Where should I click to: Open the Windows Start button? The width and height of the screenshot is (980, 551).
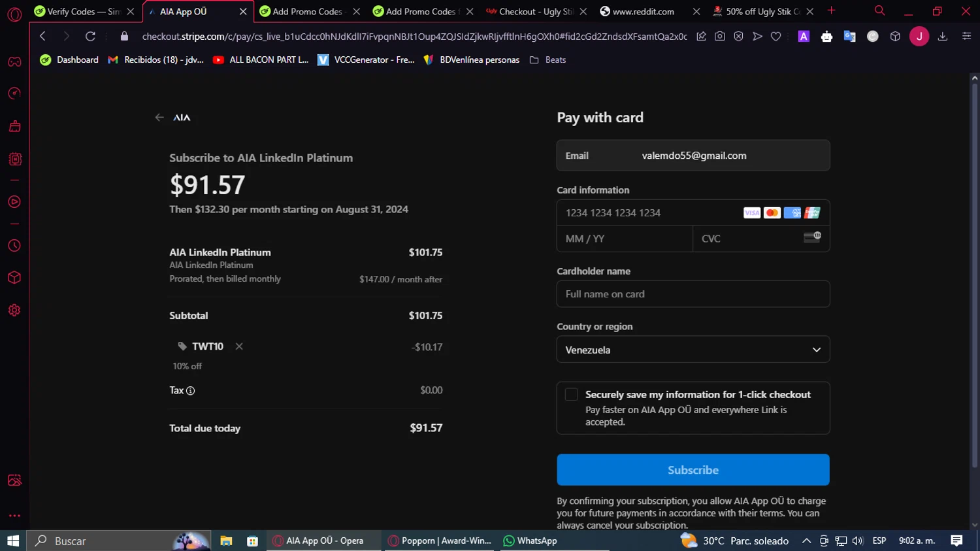13,541
